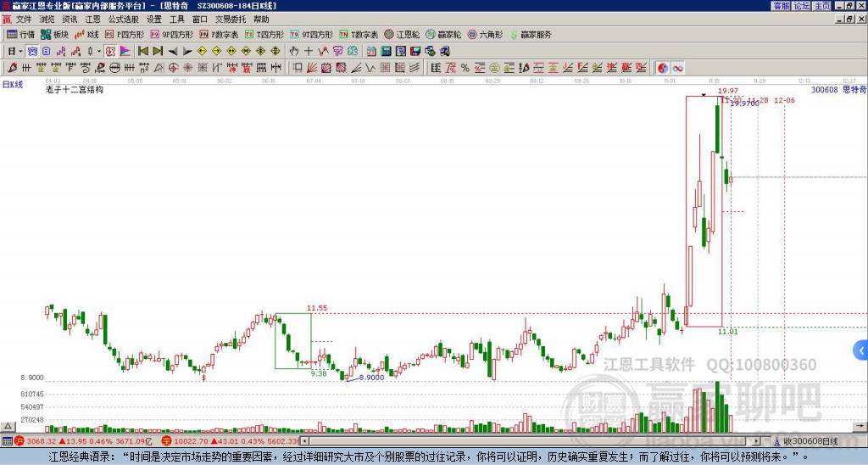Click the 日K线 label at chart top-left
Screen dimensions: 868x465
coord(12,84)
